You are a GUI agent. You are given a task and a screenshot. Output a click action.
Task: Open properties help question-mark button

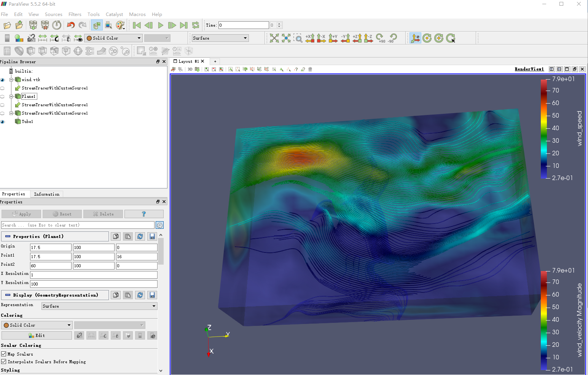144,214
